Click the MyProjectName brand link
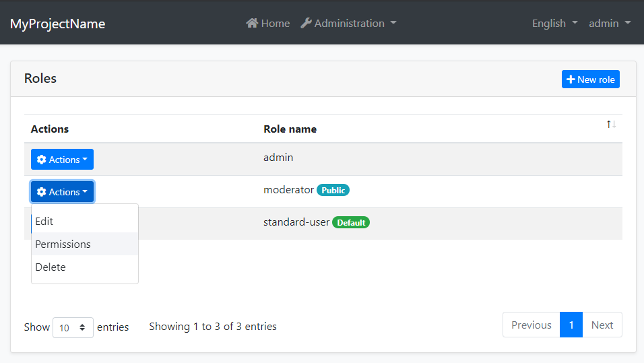The width and height of the screenshot is (644, 363). coord(57,24)
